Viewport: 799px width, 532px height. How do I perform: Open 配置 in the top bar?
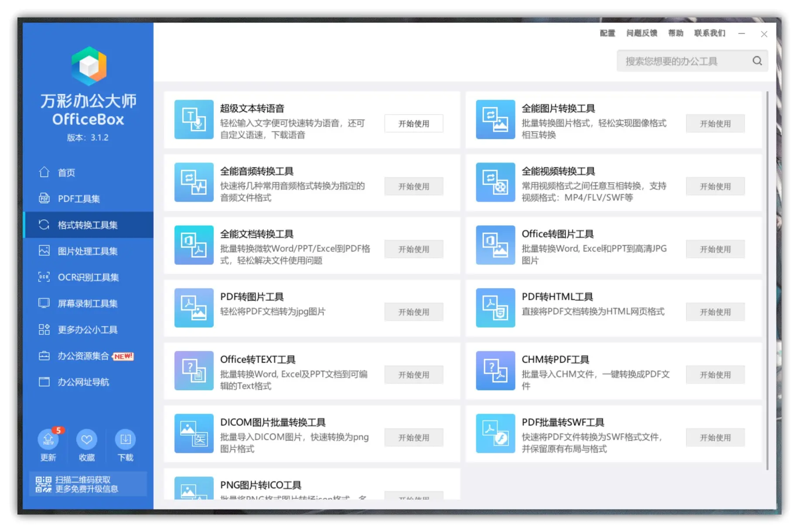pyautogui.click(x=607, y=33)
